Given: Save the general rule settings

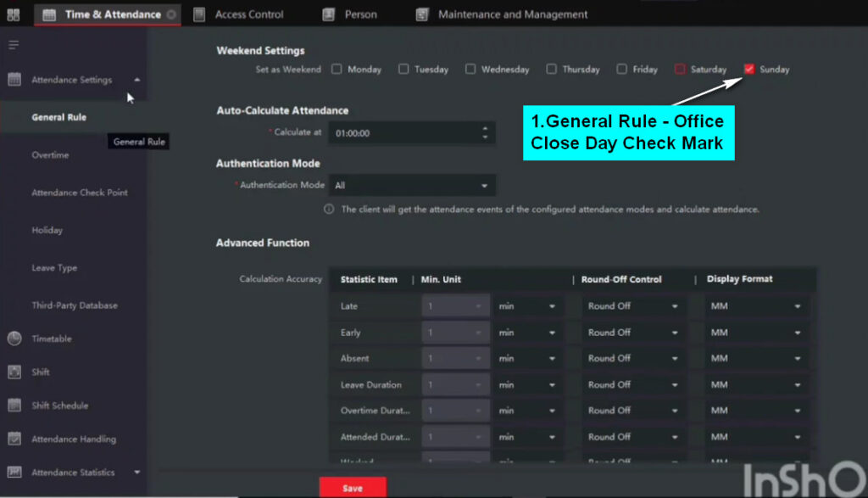Looking at the screenshot, I should [353, 488].
